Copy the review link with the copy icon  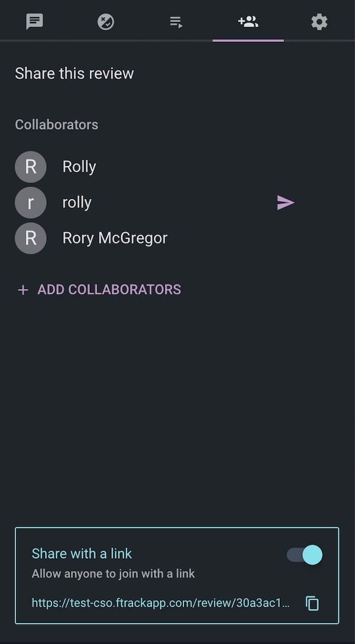312,603
